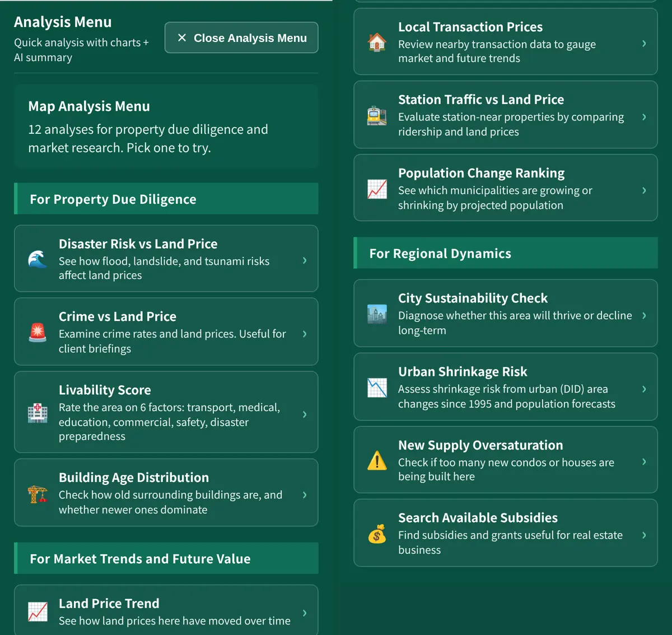This screenshot has width=672, height=635.
Task: Click the house icon for Local Transaction Prices
Action: coord(377,42)
